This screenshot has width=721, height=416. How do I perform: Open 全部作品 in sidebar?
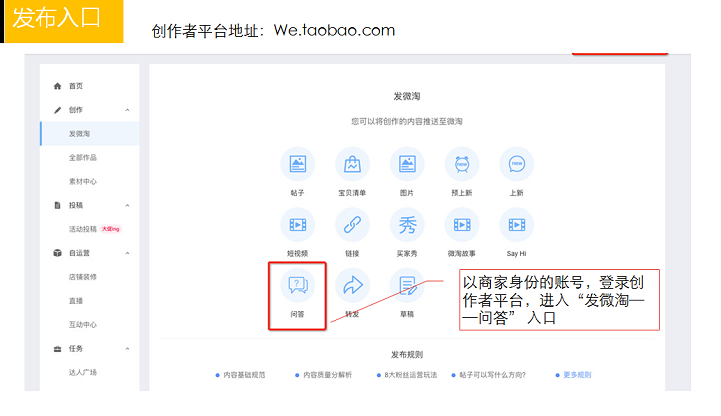[83, 158]
